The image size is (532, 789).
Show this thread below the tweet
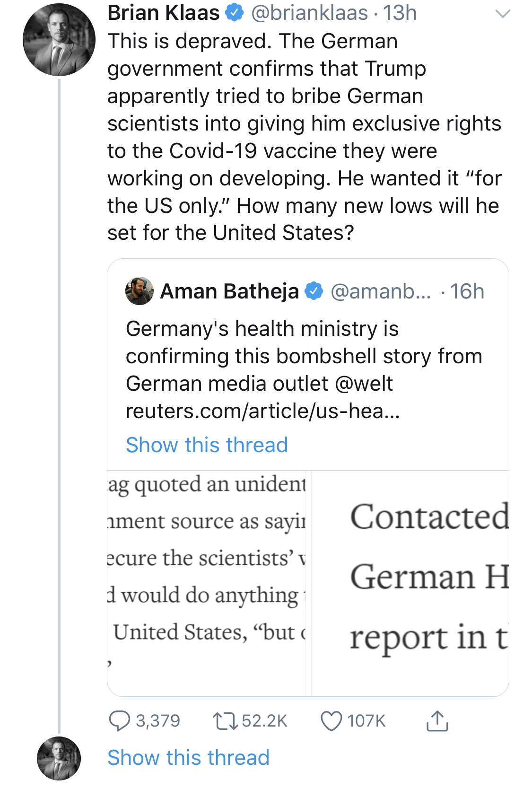coord(188,757)
